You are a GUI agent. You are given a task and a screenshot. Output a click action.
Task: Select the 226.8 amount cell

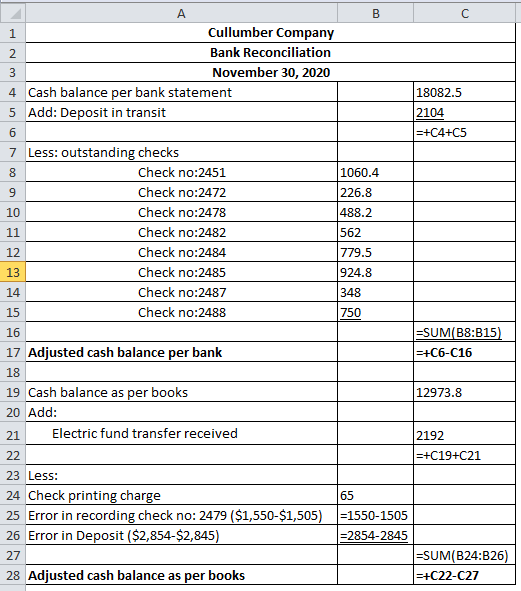pos(375,192)
